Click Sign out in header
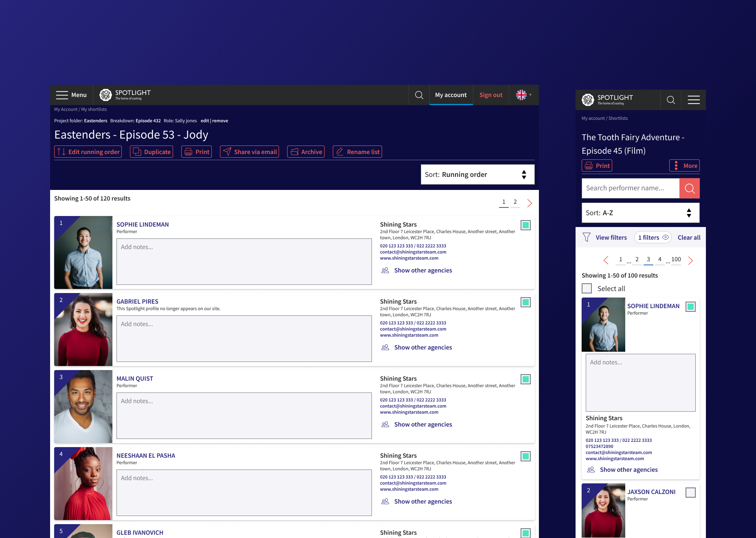Screen dimensions: 756x538 tap(491, 95)
